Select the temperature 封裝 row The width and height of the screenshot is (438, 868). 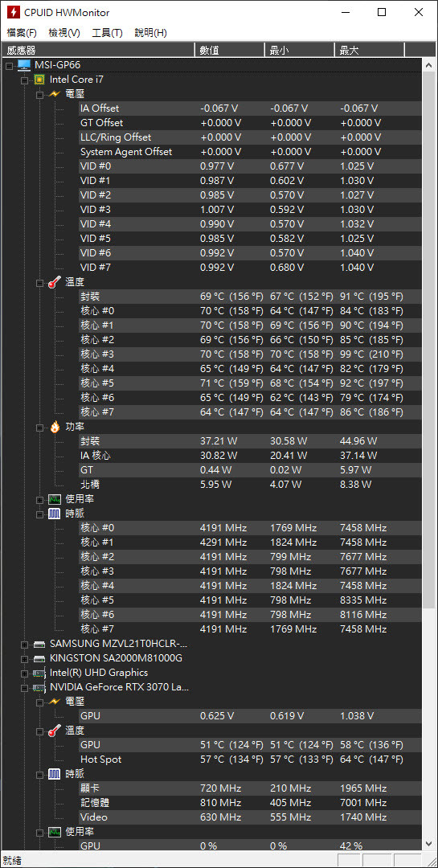point(250,296)
